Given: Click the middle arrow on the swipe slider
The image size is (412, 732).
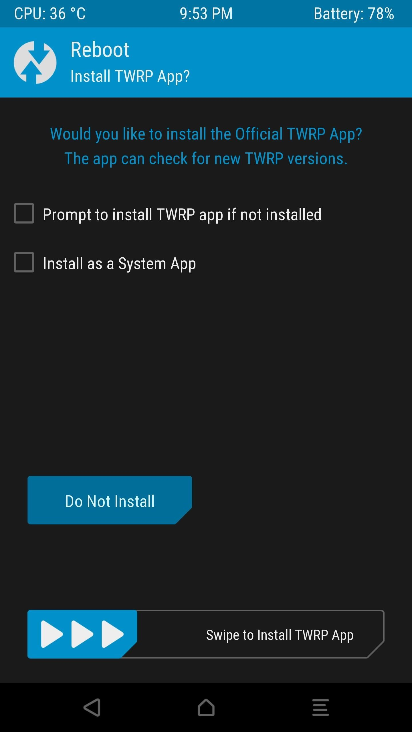Looking at the screenshot, I should coord(82,634).
